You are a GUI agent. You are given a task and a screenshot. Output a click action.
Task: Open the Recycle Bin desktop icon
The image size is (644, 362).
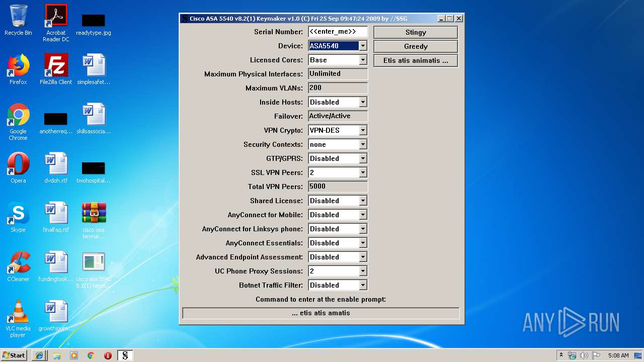pyautogui.click(x=18, y=20)
